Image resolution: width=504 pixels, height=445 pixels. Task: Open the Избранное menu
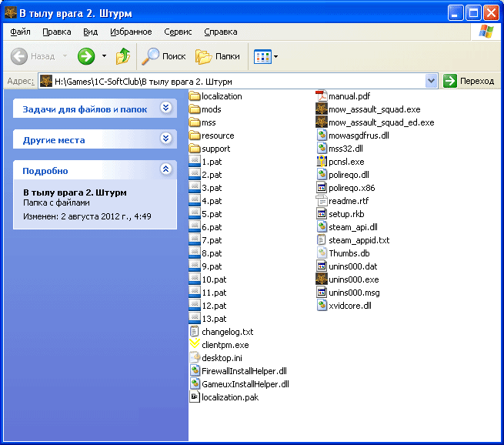pos(131,32)
